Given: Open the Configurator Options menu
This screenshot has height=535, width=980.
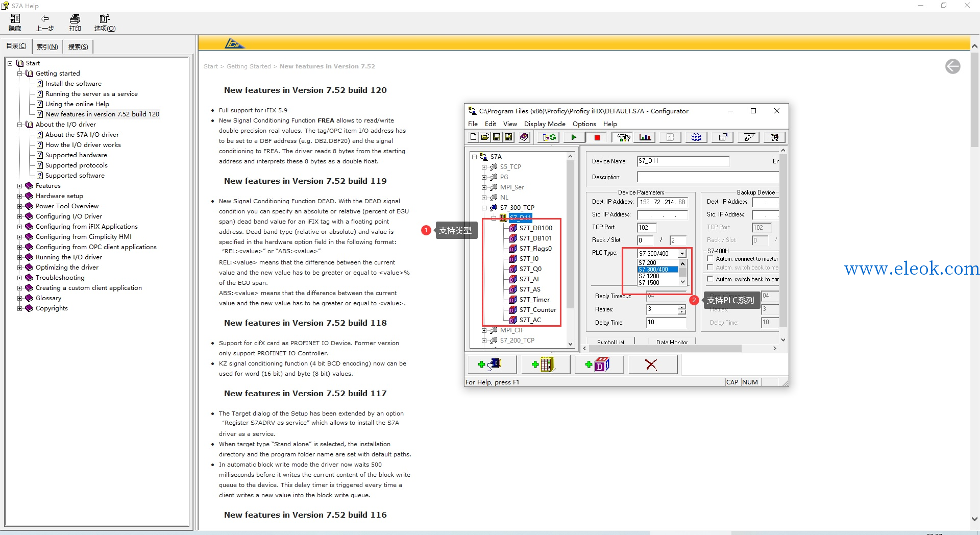Looking at the screenshot, I should (584, 124).
